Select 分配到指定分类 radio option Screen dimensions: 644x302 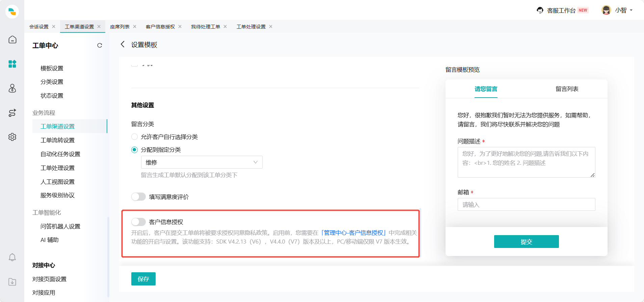135,150
